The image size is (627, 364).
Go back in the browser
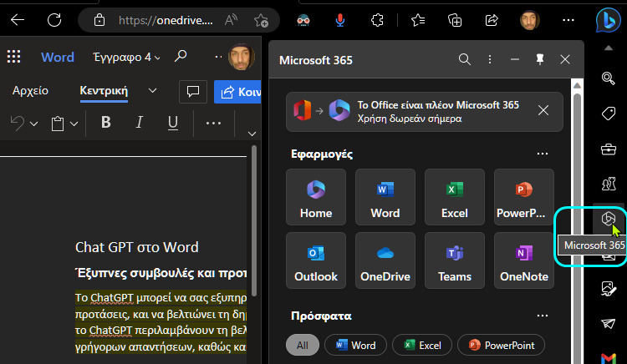click(x=18, y=19)
